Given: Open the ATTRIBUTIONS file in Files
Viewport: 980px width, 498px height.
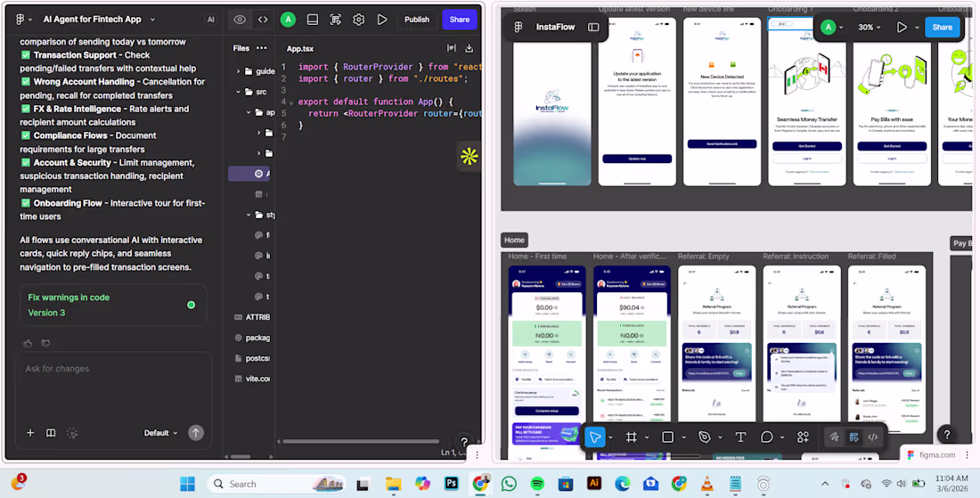Looking at the screenshot, I should (252, 317).
